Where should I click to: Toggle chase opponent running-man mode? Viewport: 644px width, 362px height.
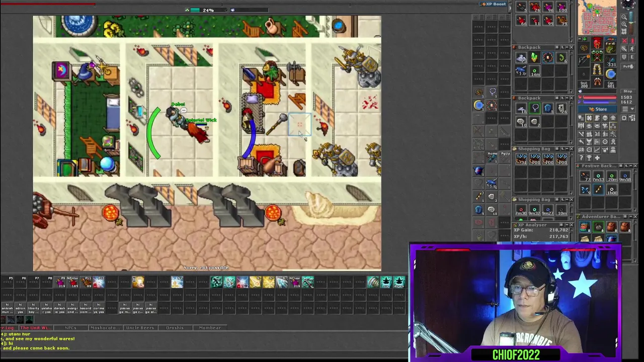pos(632,49)
